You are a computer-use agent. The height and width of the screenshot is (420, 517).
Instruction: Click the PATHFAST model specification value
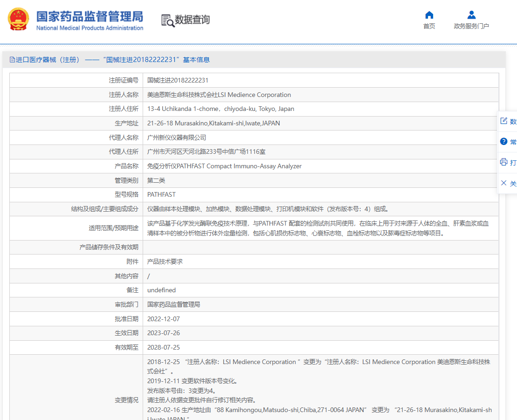click(161, 194)
